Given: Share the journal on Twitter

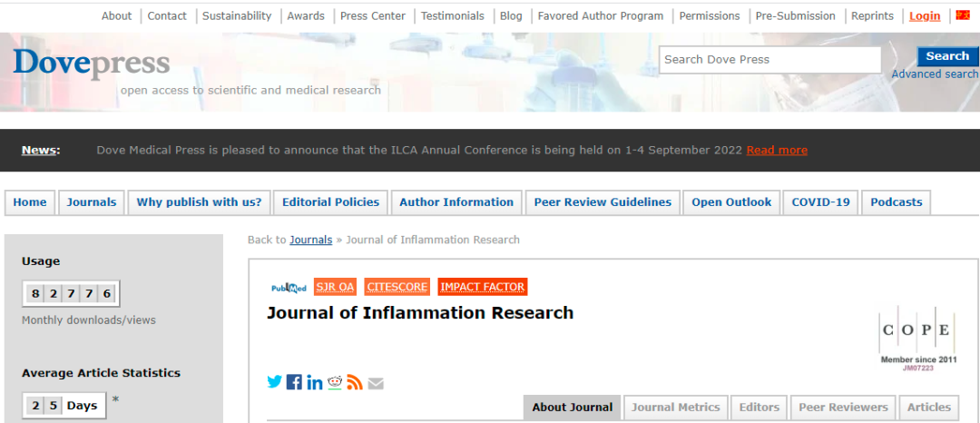Looking at the screenshot, I should [x=274, y=382].
